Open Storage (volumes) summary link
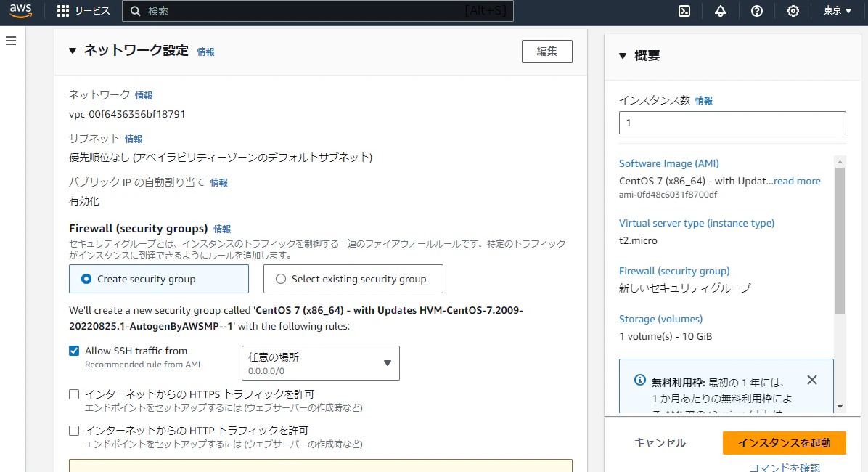 pos(660,319)
